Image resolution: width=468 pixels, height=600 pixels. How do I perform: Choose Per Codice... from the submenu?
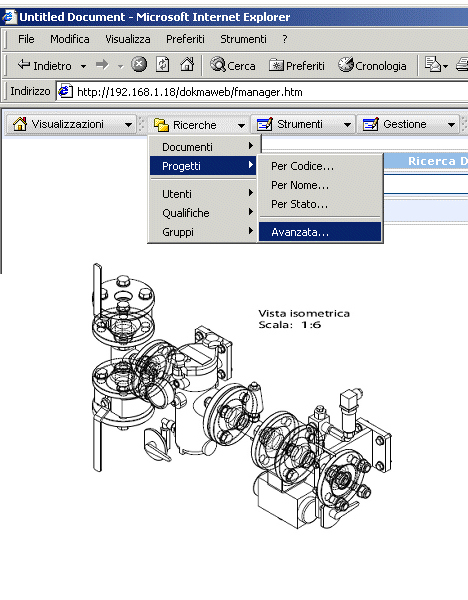click(320, 166)
